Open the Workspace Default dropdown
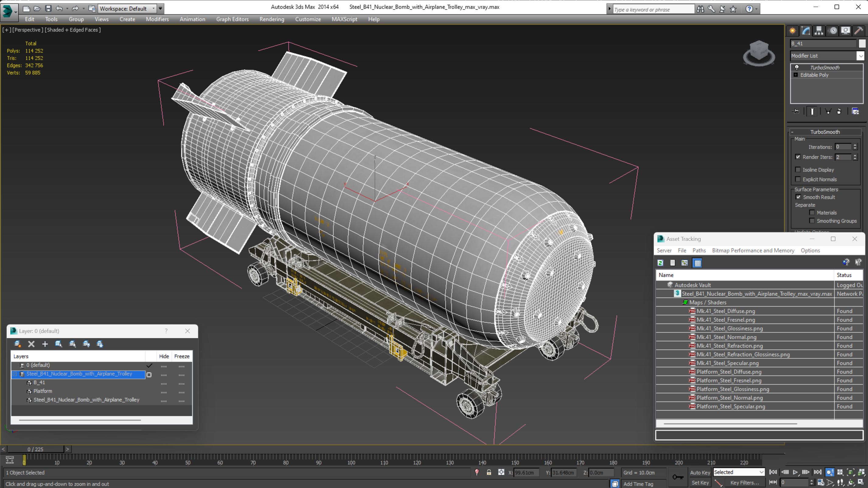This screenshot has width=868, height=488. [127, 9]
